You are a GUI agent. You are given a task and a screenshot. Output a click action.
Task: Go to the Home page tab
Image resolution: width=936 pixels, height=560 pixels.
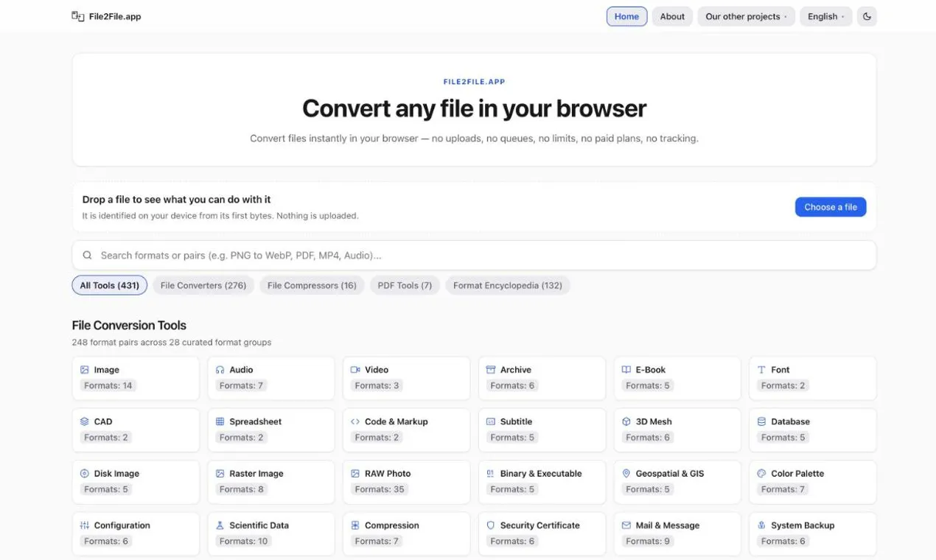click(626, 16)
